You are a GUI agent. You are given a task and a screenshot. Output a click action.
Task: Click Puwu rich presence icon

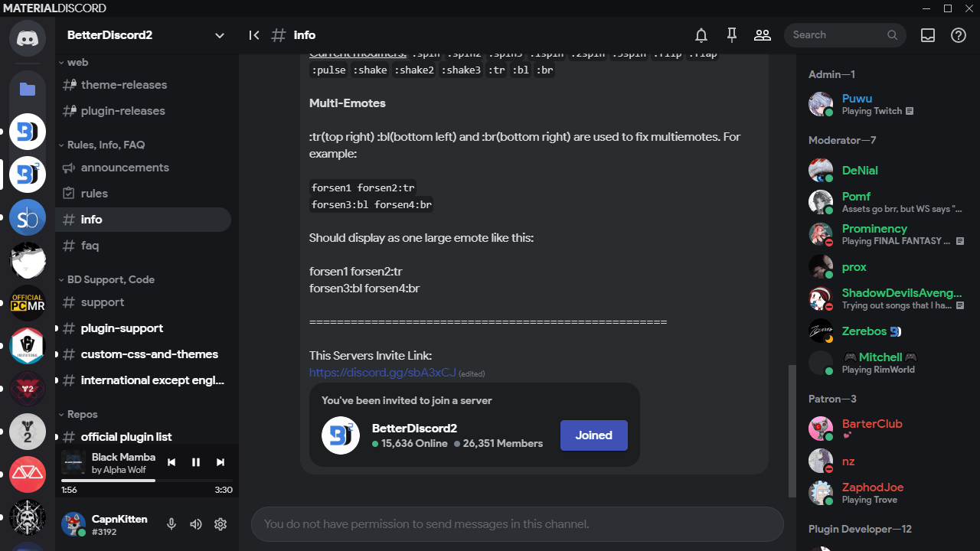coord(910,111)
